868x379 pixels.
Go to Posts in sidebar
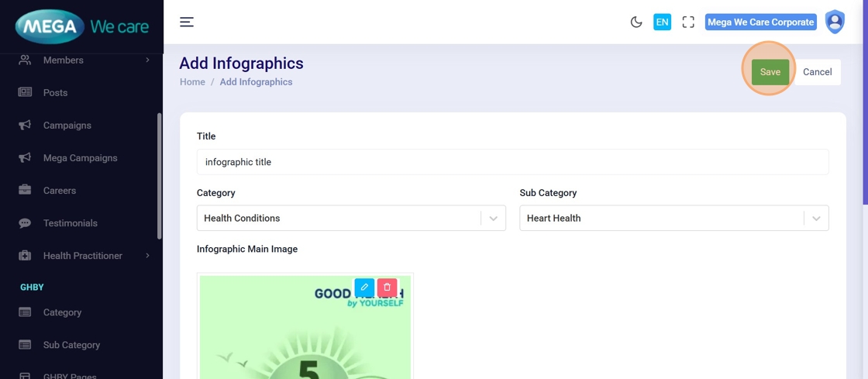pos(55,93)
